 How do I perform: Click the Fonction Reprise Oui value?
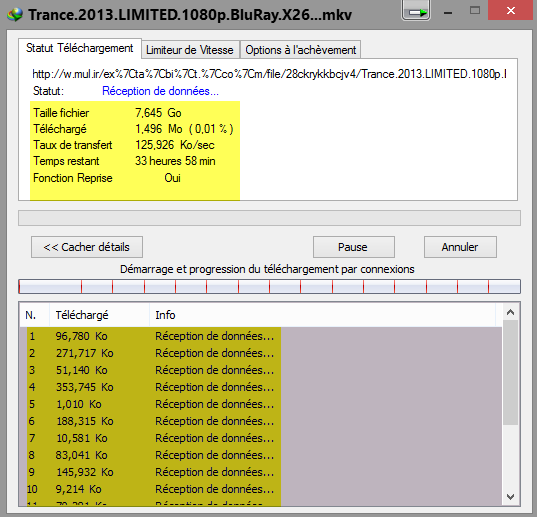(x=172, y=178)
